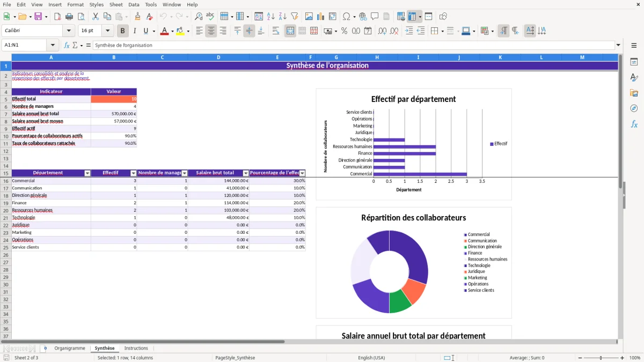Click English (USA) language in status bar

[x=371, y=358]
